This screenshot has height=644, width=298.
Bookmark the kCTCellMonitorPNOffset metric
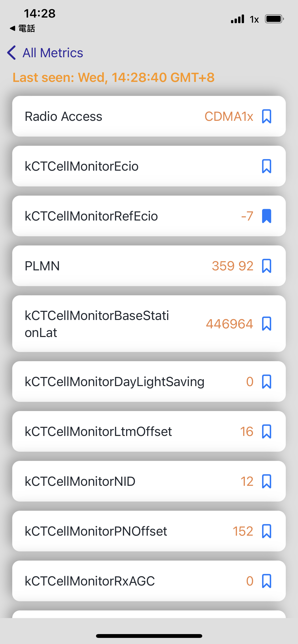pyautogui.click(x=266, y=531)
